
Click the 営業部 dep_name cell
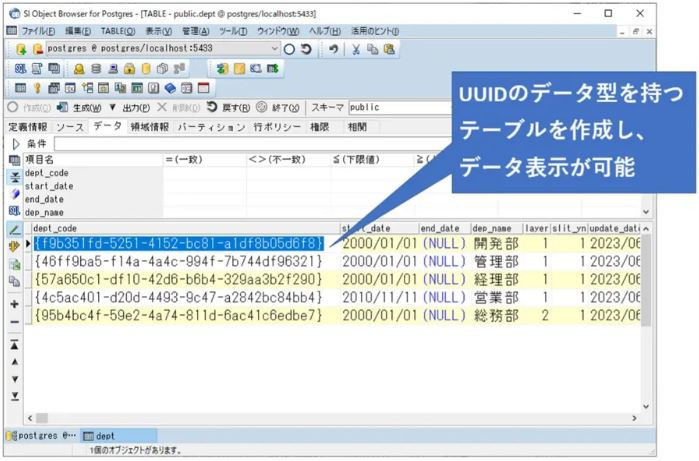pos(496,297)
